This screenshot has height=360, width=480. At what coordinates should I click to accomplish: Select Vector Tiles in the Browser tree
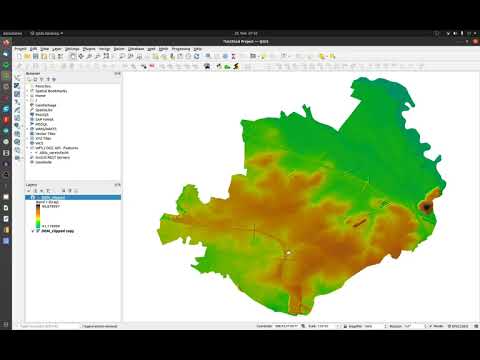click(x=45, y=133)
